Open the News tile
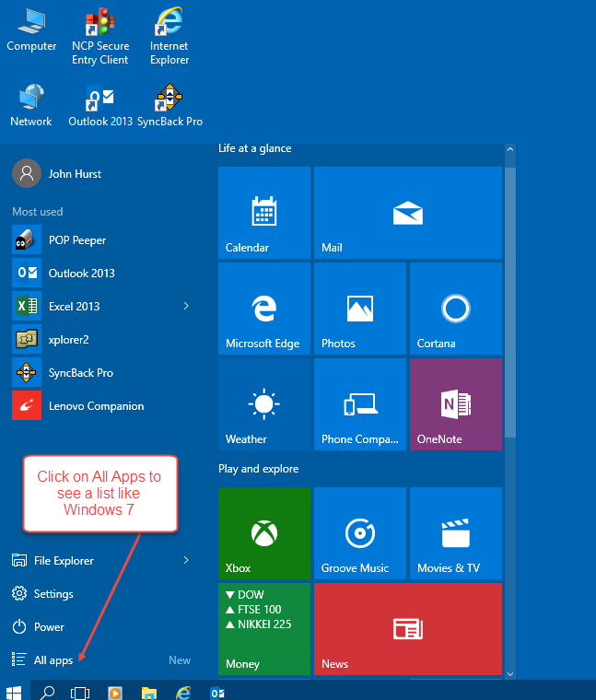 [408, 629]
